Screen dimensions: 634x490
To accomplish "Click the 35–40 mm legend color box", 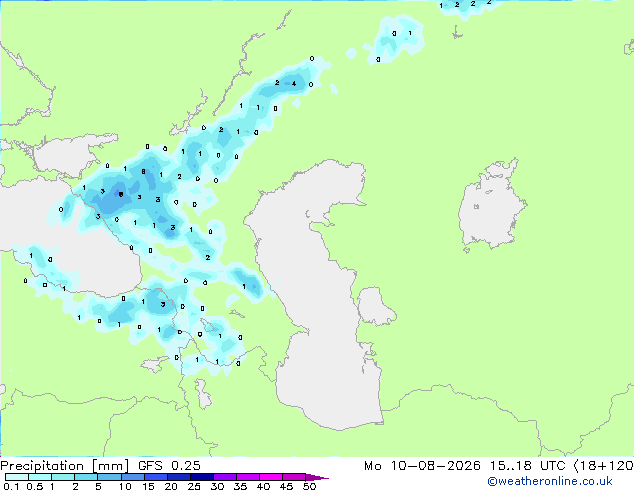I will click(x=248, y=477).
